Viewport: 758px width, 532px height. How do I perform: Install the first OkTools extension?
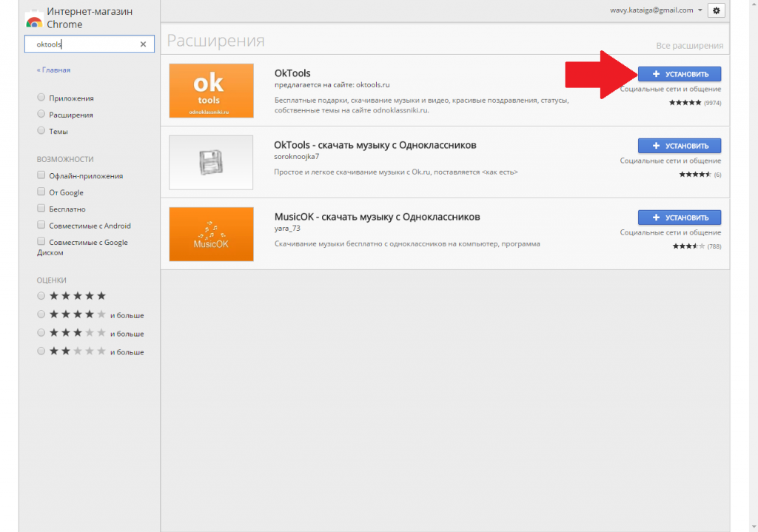679,74
